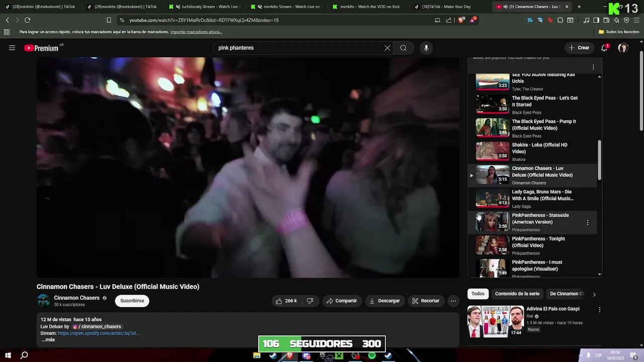Open Spotify from the taskbar
This screenshot has width=644, height=362.
click(372, 355)
